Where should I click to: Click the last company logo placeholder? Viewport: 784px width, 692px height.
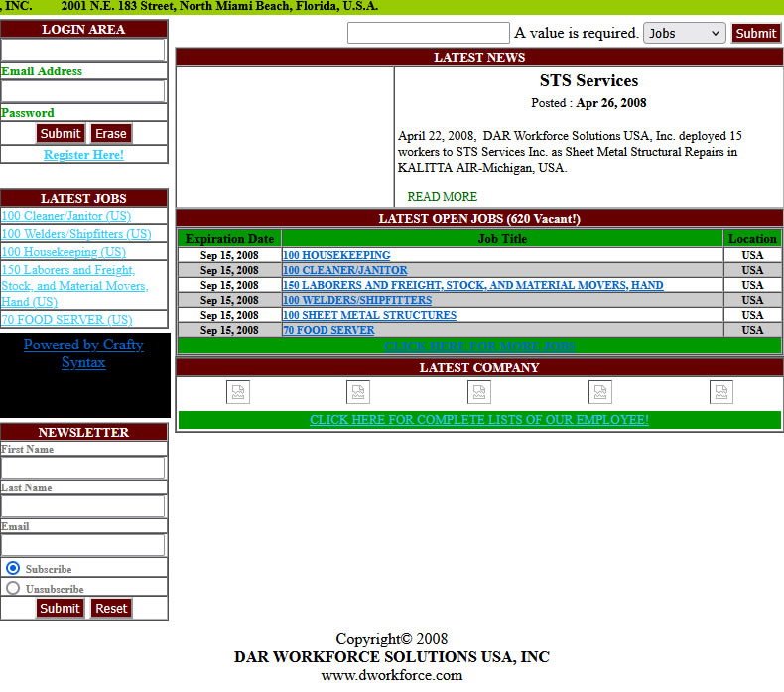click(x=721, y=392)
